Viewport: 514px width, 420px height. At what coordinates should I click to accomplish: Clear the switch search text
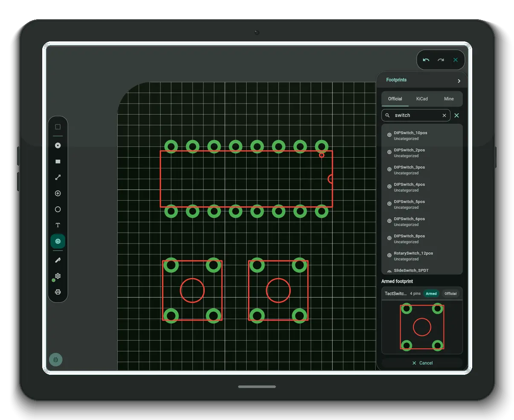(444, 115)
